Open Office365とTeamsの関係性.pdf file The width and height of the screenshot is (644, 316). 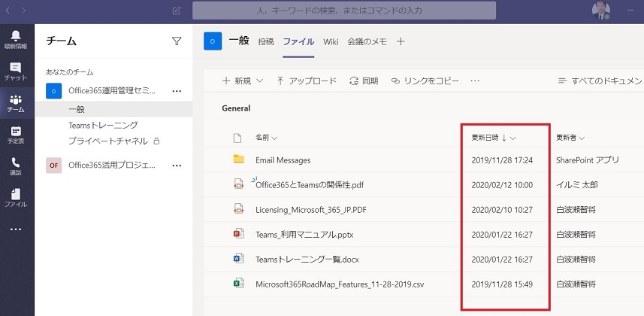tap(310, 185)
